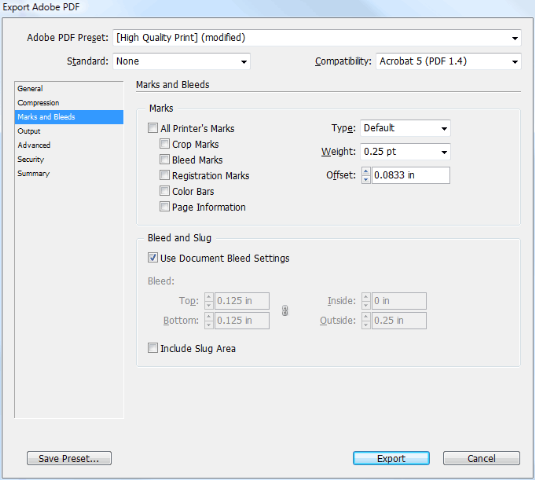
Task: Enable All Printer's Marks checkbox
Action: [153, 128]
